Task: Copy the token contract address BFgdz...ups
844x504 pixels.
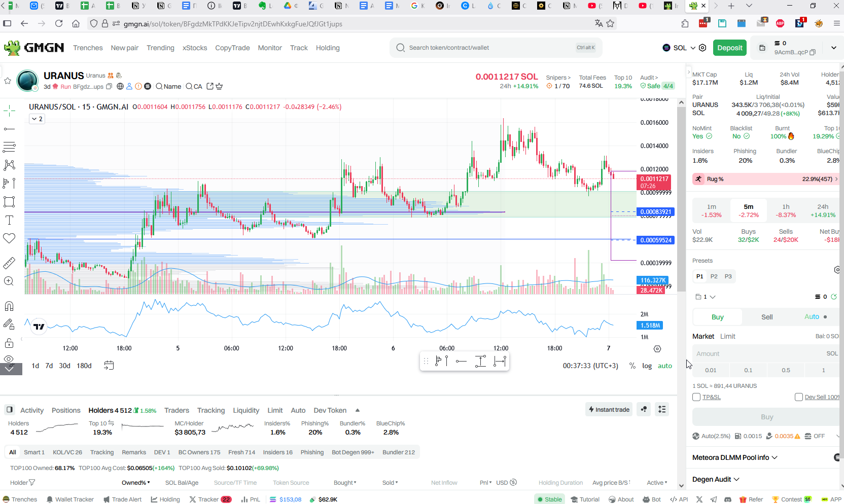Action: click(109, 87)
